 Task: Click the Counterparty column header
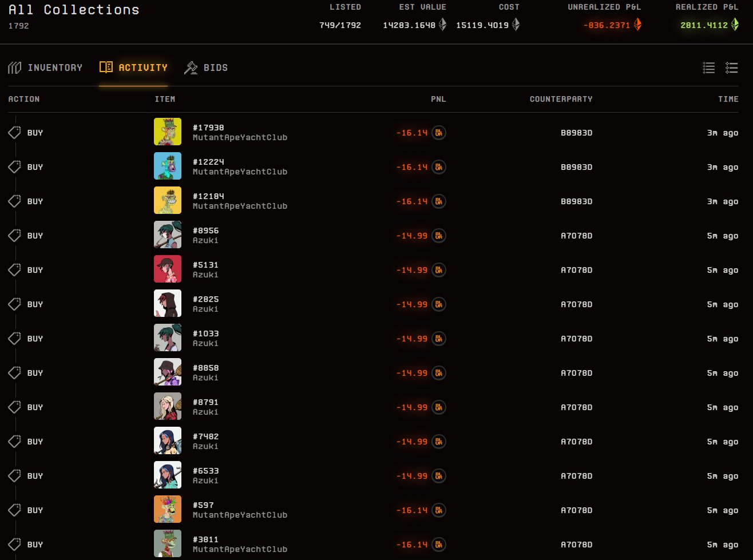[x=561, y=99]
